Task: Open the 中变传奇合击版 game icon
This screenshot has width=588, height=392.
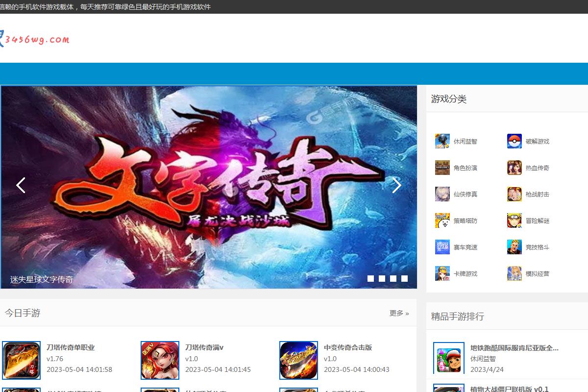Action: point(298,361)
